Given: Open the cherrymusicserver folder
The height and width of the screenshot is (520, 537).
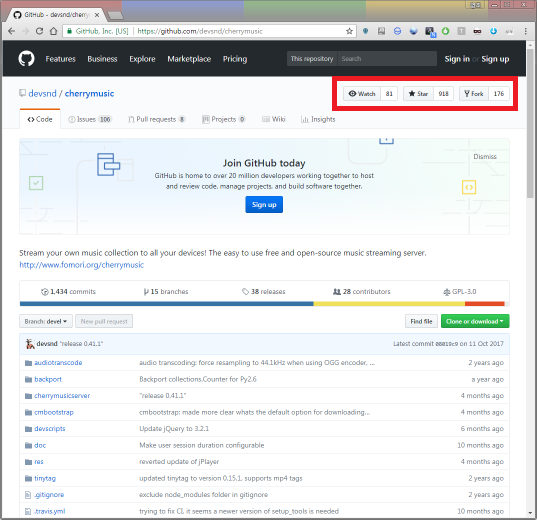Looking at the screenshot, I should [x=62, y=396].
